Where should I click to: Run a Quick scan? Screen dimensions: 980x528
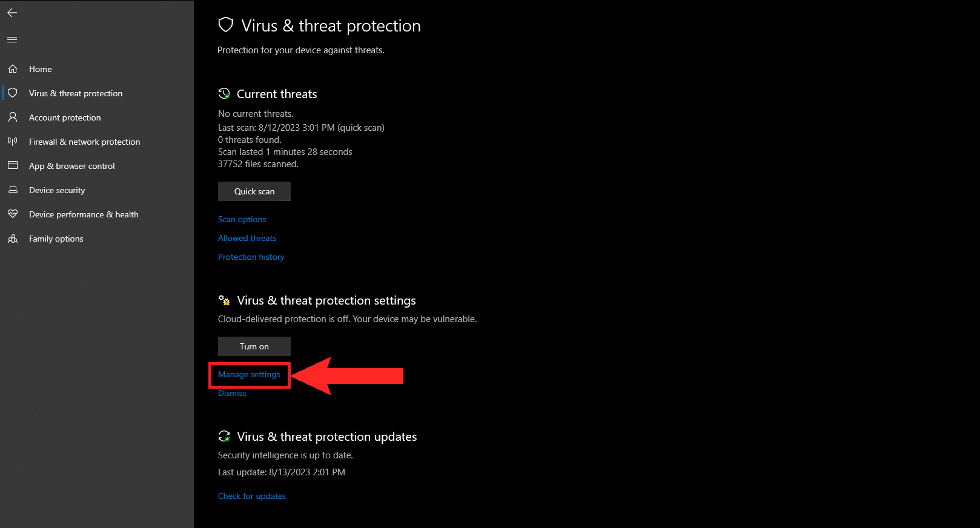(254, 191)
